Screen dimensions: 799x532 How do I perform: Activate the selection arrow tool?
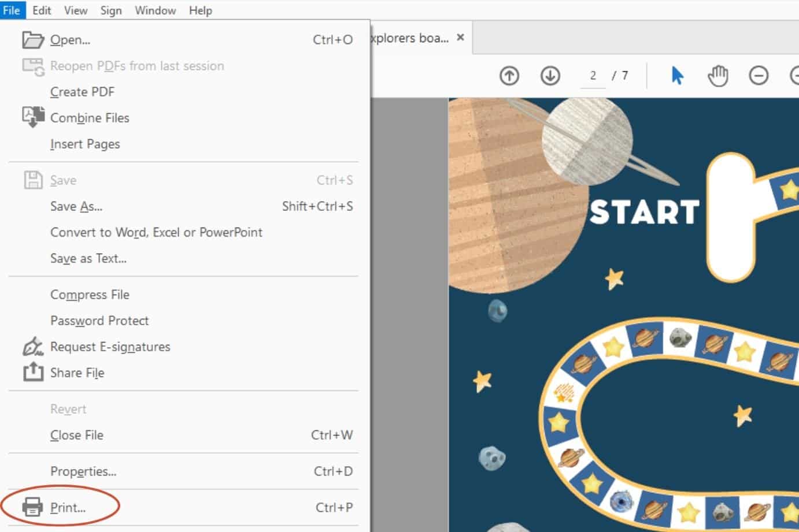pyautogui.click(x=678, y=75)
